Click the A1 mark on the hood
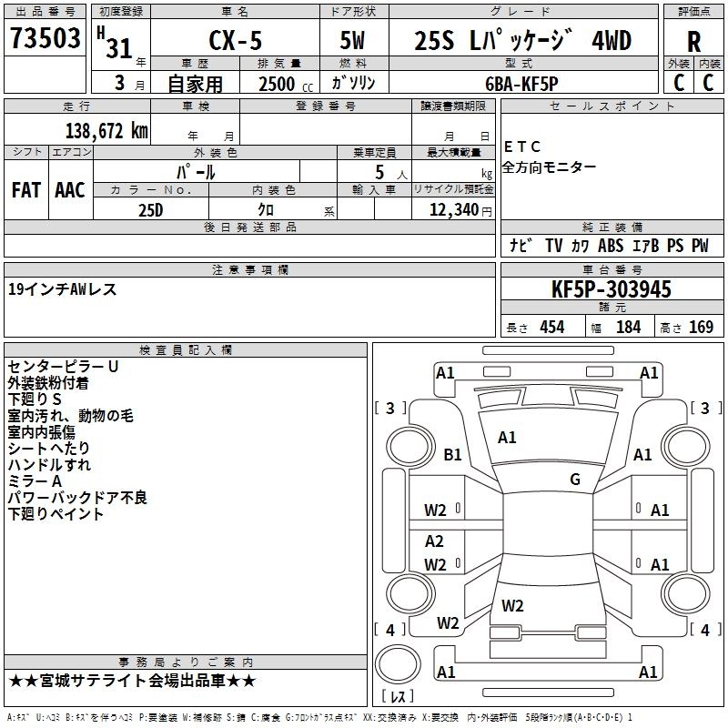The width and height of the screenshot is (728, 728). point(507,438)
